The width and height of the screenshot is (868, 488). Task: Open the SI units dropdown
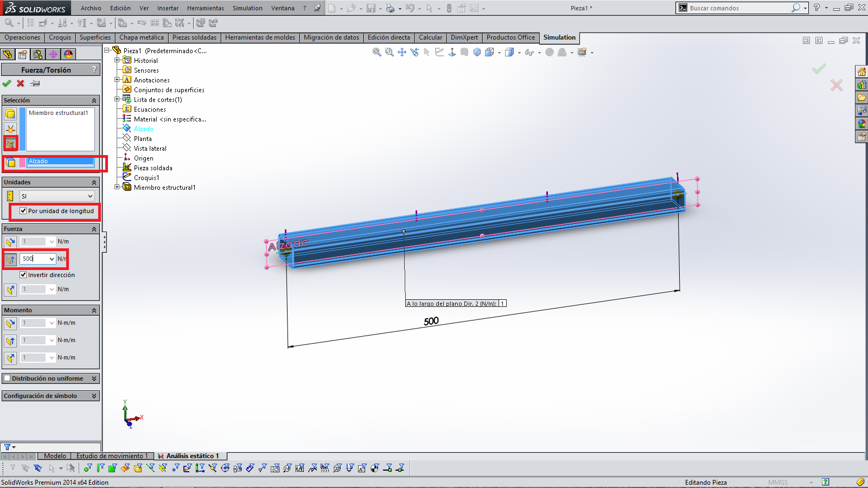click(57, 196)
